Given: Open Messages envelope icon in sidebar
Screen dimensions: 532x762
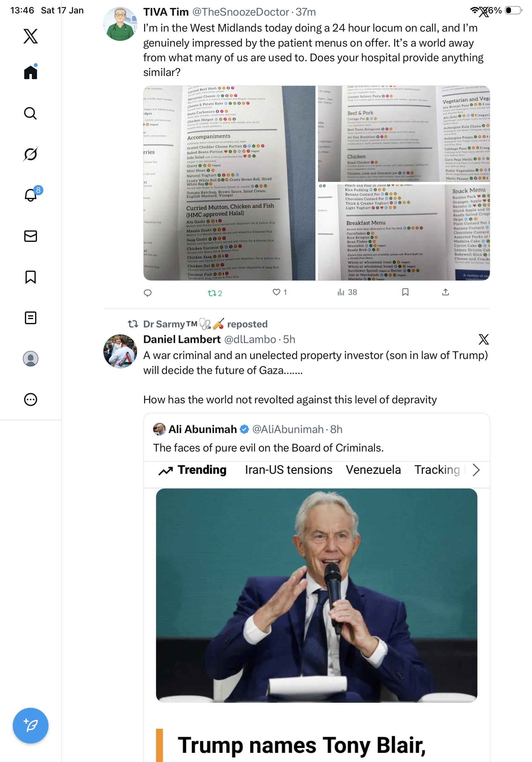Looking at the screenshot, I should coord(31,236).
